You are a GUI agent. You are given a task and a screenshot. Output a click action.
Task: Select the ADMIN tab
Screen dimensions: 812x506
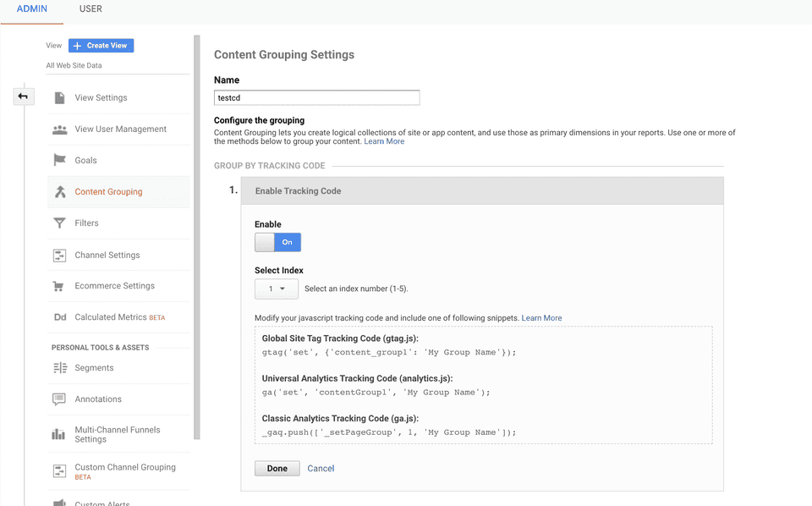(x=32, y=9)
